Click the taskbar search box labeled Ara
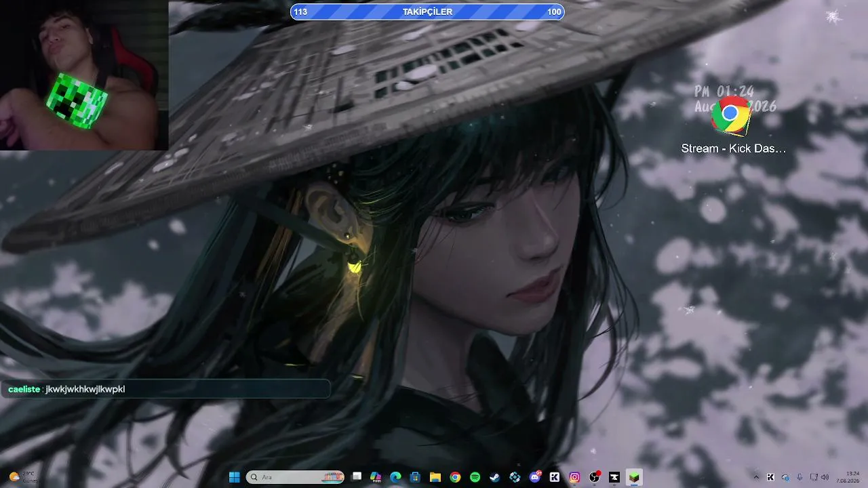 pyautogui.click(x=295, y=477)
